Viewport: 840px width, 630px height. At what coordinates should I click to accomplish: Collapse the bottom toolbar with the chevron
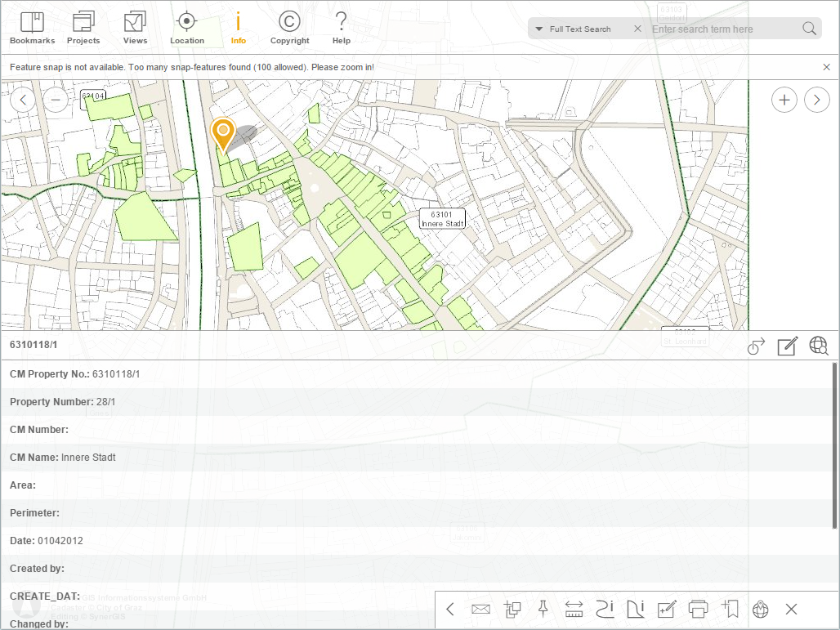(x=450, y=609)
